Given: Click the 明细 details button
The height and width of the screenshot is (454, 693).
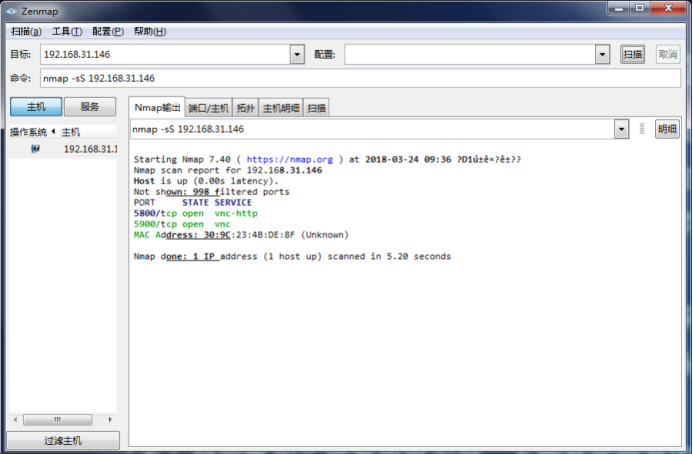Looking at the screenshot, I should click(667, 129).
